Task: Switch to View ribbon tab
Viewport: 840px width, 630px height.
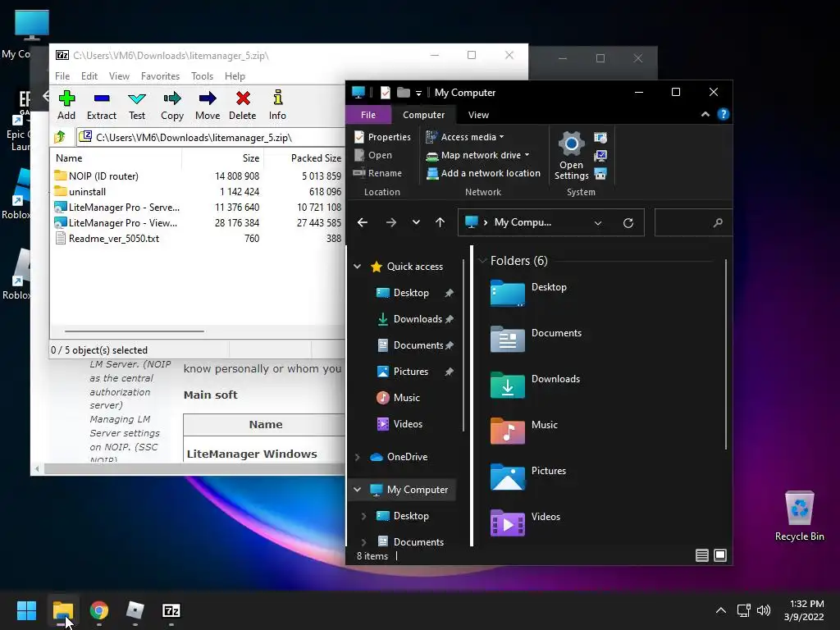Action: tap(478, 115)
